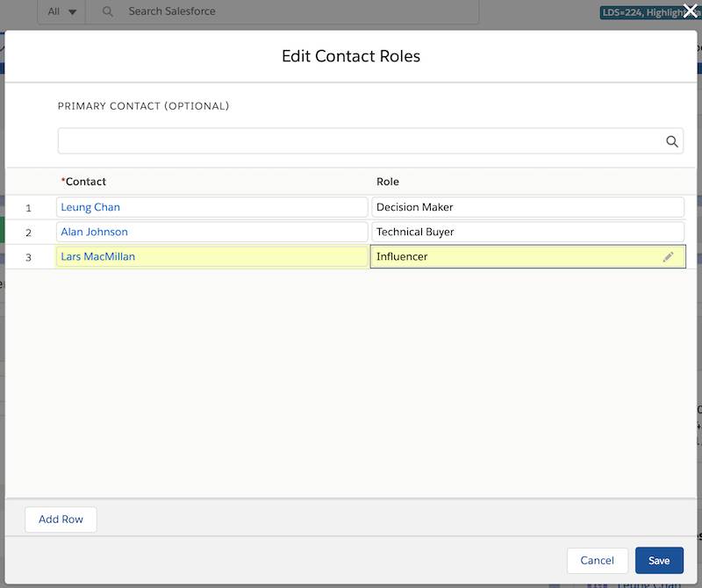
Task: Click the magnifier in the Search Salesforce bar
Action: 106,11
